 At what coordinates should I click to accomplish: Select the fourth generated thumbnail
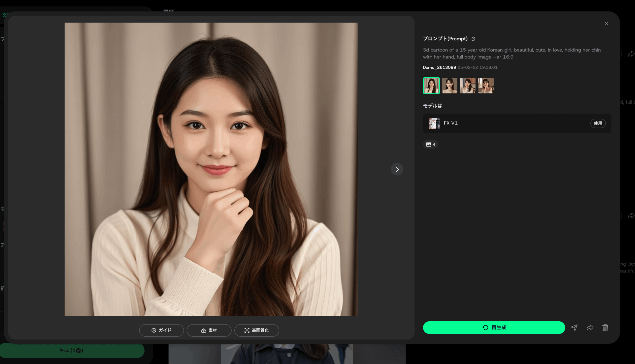486,86
